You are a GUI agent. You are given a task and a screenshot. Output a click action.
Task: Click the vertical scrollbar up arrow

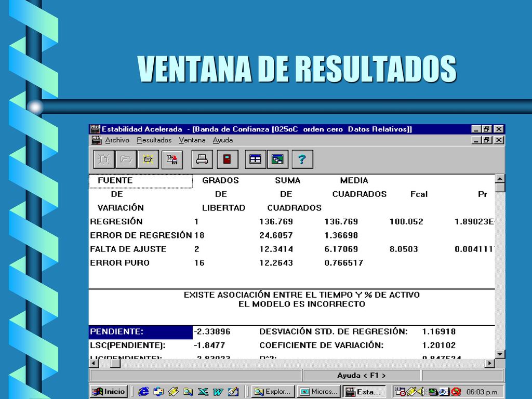click(500, 179)
